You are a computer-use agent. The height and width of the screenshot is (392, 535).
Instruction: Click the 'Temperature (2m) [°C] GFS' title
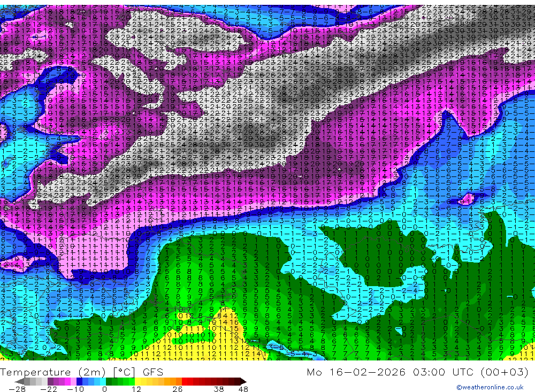pyautogui.click(x=81, y=372)
